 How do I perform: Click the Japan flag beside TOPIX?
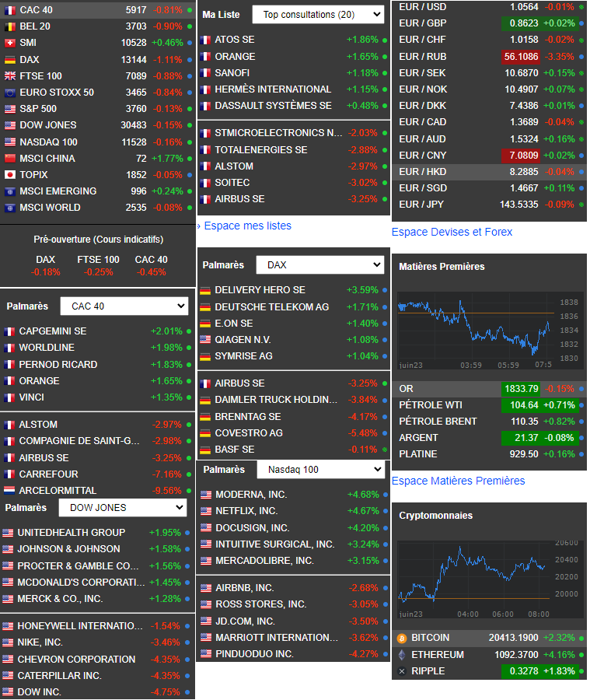click(x=10, y=175)
